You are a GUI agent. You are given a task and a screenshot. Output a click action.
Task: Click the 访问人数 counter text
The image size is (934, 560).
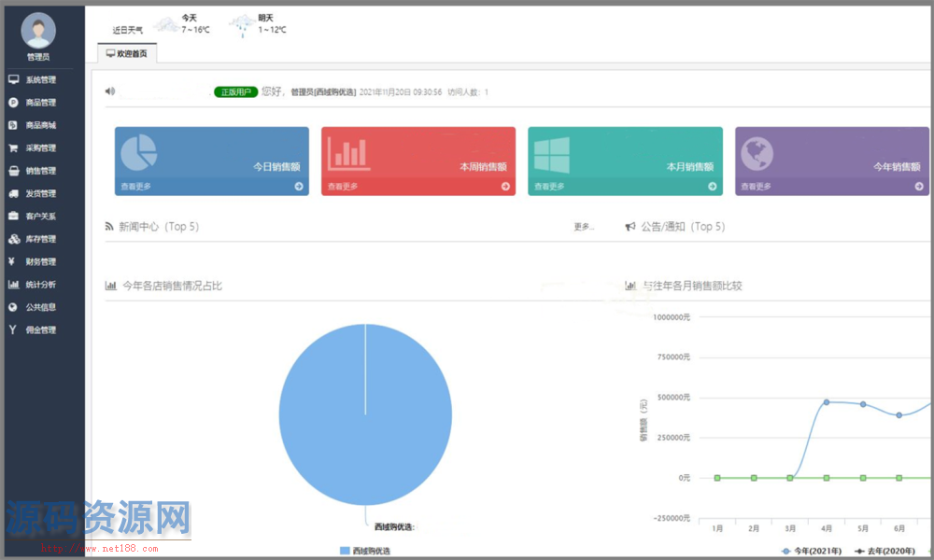(x=468, y=92)
